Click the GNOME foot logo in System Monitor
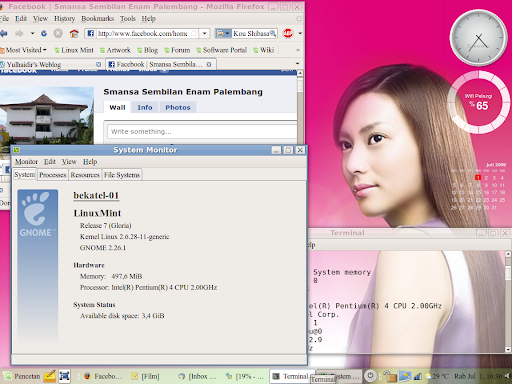512x384 pixels. click(38, 215)
